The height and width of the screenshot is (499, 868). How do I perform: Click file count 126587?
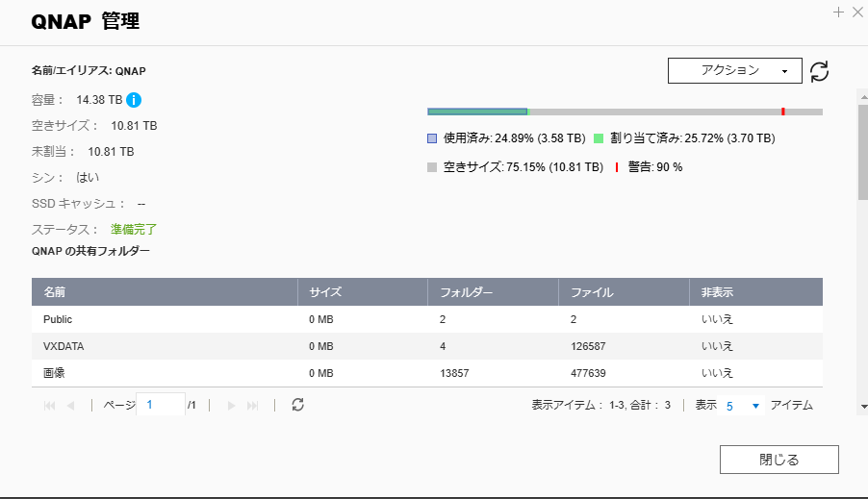click(x=588, y=346)
